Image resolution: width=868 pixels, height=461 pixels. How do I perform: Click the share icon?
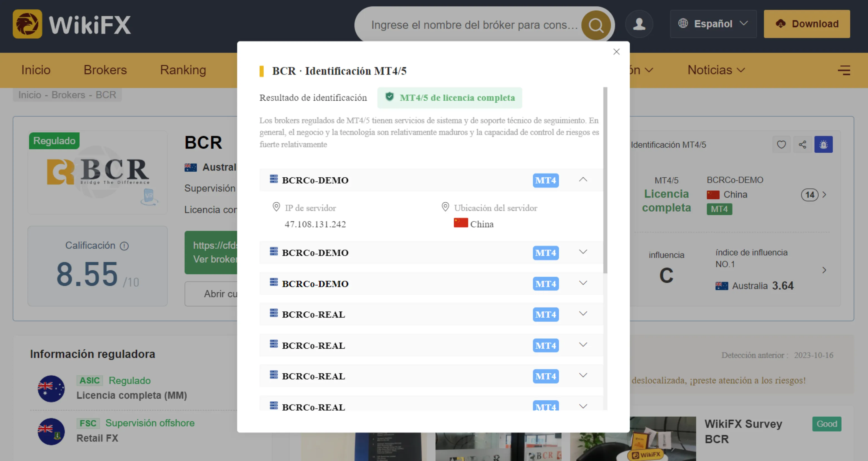coord(802,145)
